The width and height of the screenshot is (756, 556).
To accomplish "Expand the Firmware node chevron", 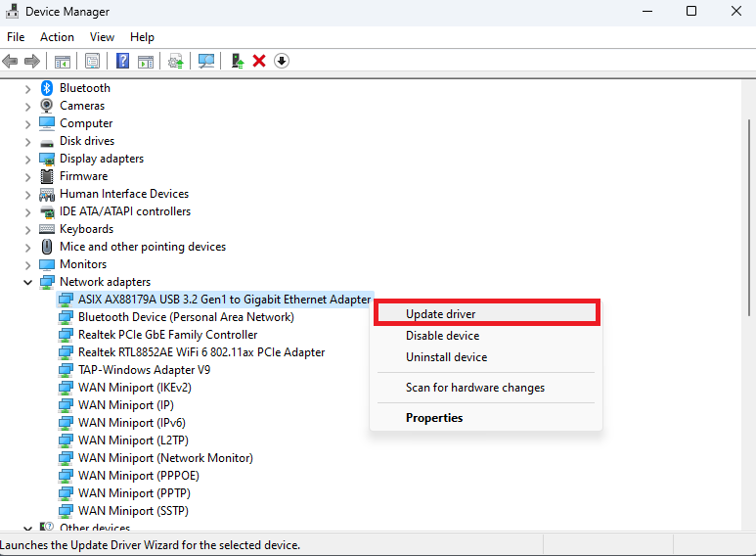I will click(27, 177).
